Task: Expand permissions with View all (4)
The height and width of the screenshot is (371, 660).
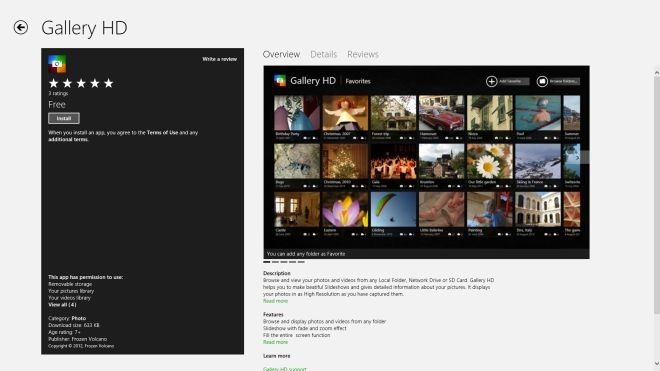Action: point(62,304)
